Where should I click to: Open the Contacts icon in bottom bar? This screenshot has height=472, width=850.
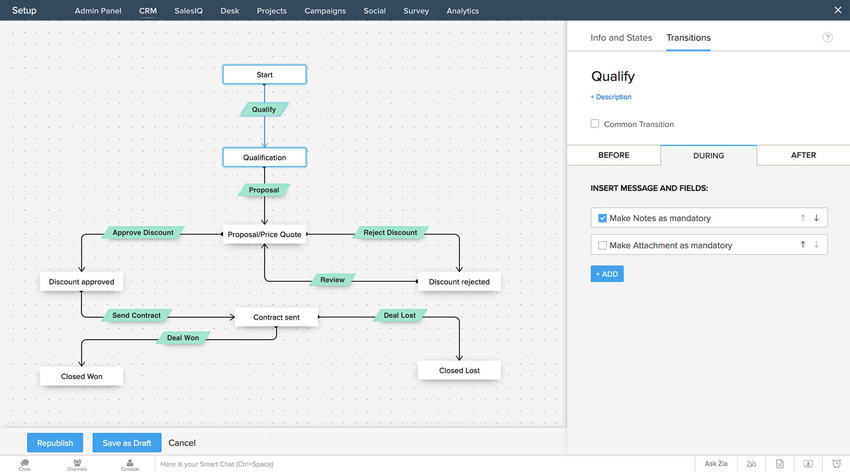click(x=130, y=464)
